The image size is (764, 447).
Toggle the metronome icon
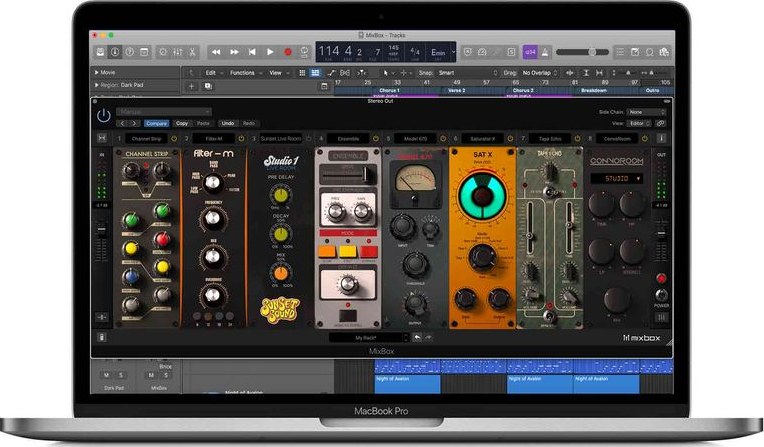pyautogui.click(x=545, y=52)
